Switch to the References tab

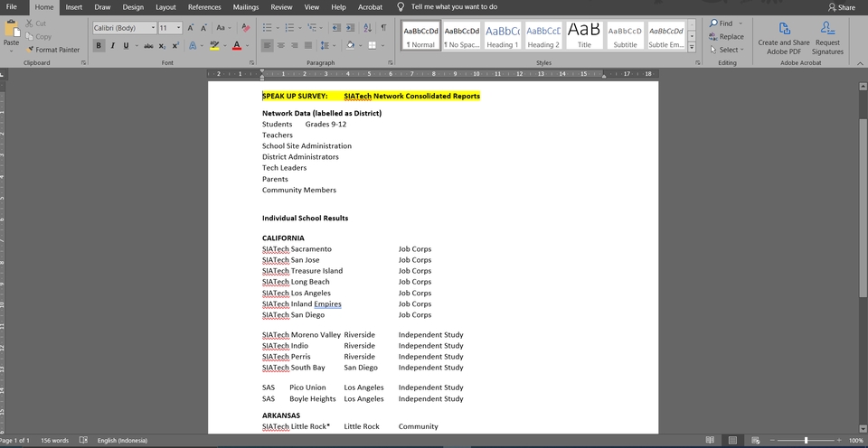pos(204,7)
